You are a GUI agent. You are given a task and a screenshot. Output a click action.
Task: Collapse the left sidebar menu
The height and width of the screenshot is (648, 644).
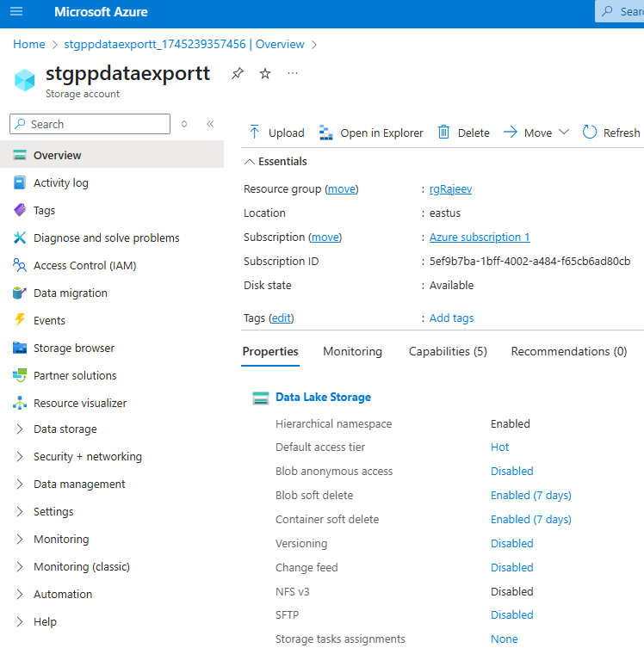click(x=210, y=124)
